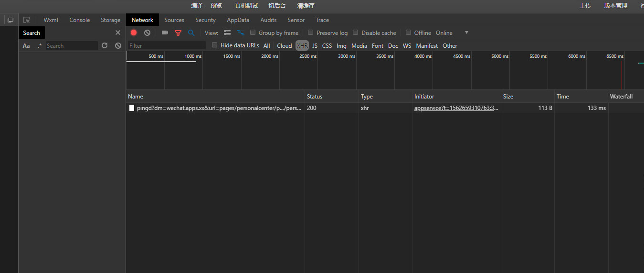This screenshot has width=644, height=273.
Task: Toggle the match case Aa option
Action: 26,46
